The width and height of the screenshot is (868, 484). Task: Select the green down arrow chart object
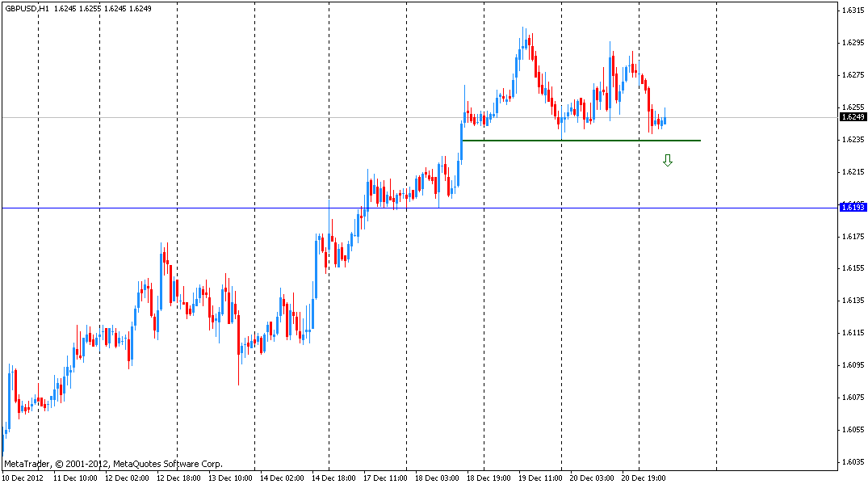click(x=668, y=161)
